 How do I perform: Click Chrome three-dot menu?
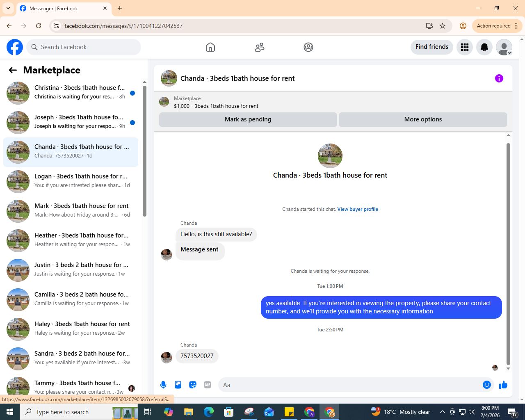tap(516, 26)
